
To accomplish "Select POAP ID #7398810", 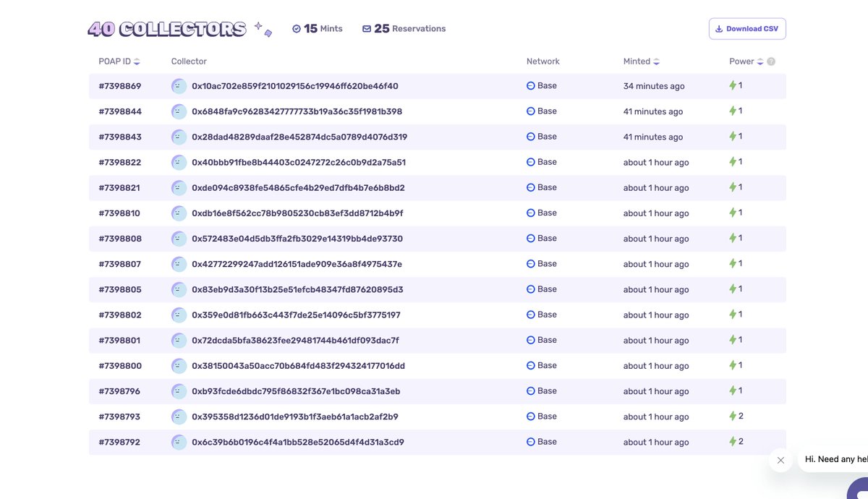I will tap(119, 213).
